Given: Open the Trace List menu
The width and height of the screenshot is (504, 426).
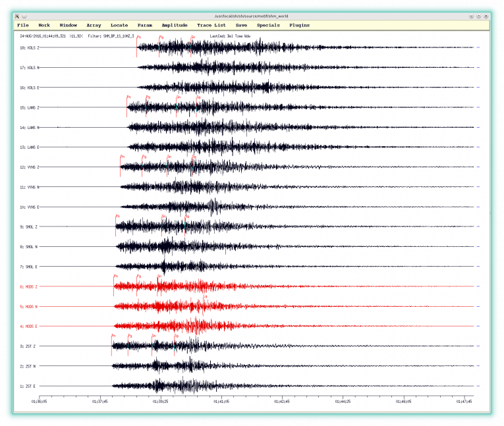Looking at the screenshot, I should pyautogui.click(x=211, y=25).
